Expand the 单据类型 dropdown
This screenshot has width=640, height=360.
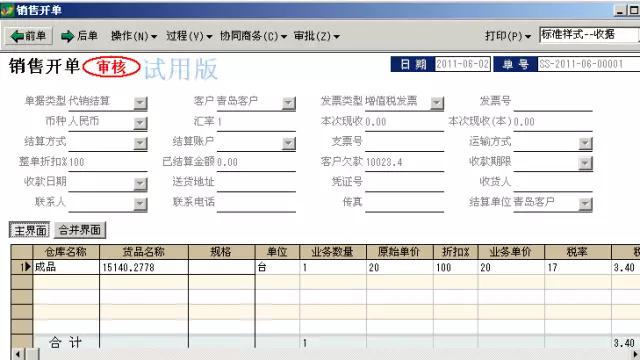(140, 103)
